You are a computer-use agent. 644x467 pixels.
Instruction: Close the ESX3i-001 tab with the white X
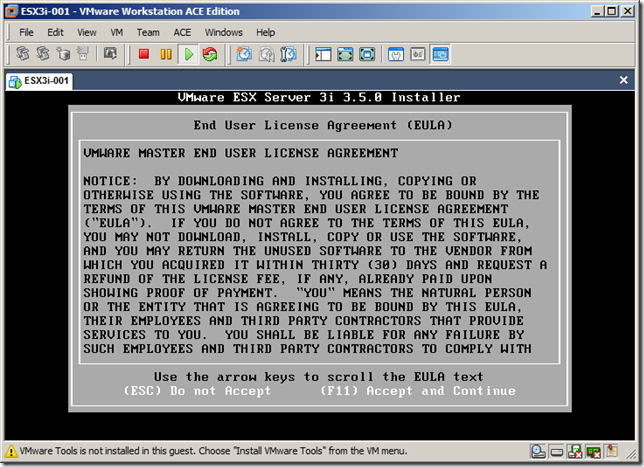click(x=623, y=80)
